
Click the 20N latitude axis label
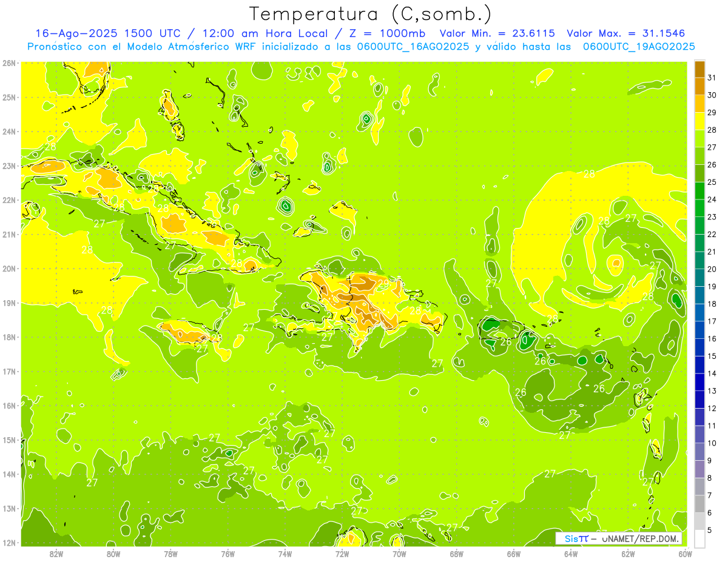[9, 269]
